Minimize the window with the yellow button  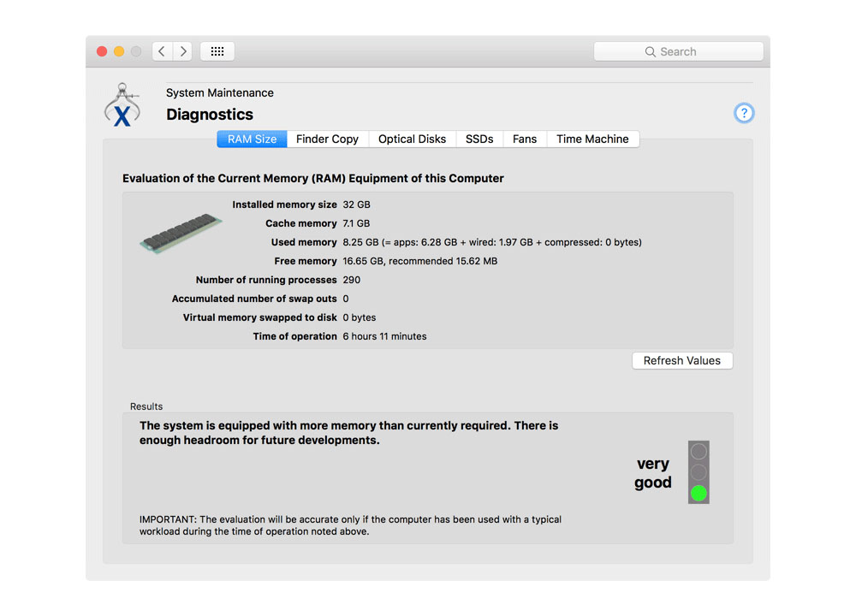(119, 51)
